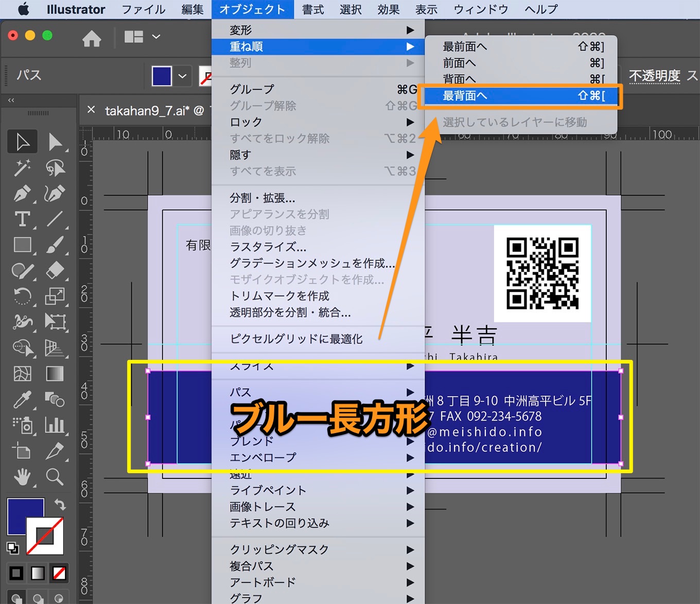Select the Rotate tool

22,296
